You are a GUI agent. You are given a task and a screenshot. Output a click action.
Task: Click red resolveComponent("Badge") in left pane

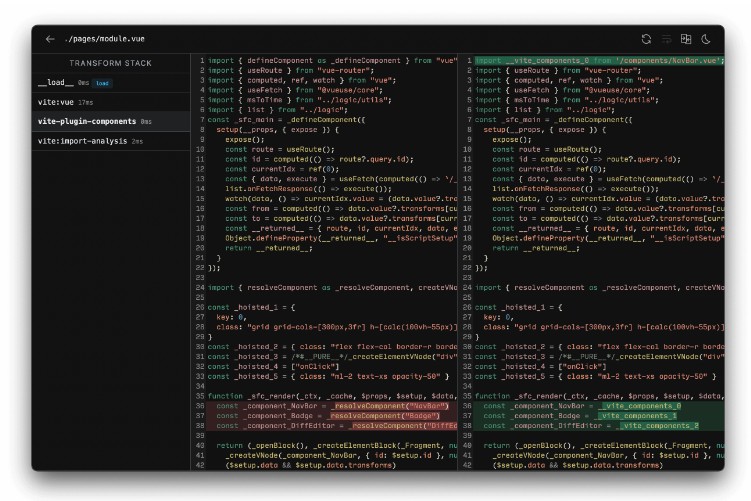pos(384,416)
